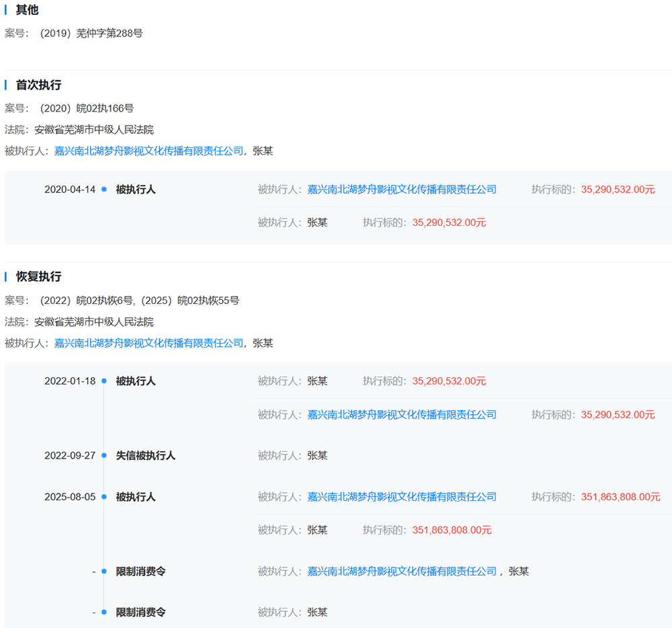This screenshot has height=628, width=672.
Task: Open company link in first 限制消费令 row
Action: pos(402,572)
